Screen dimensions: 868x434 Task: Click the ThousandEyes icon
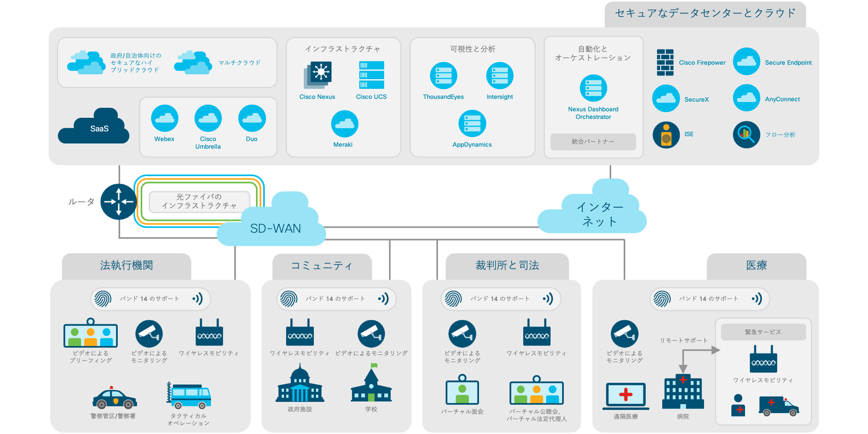(444, 76)
